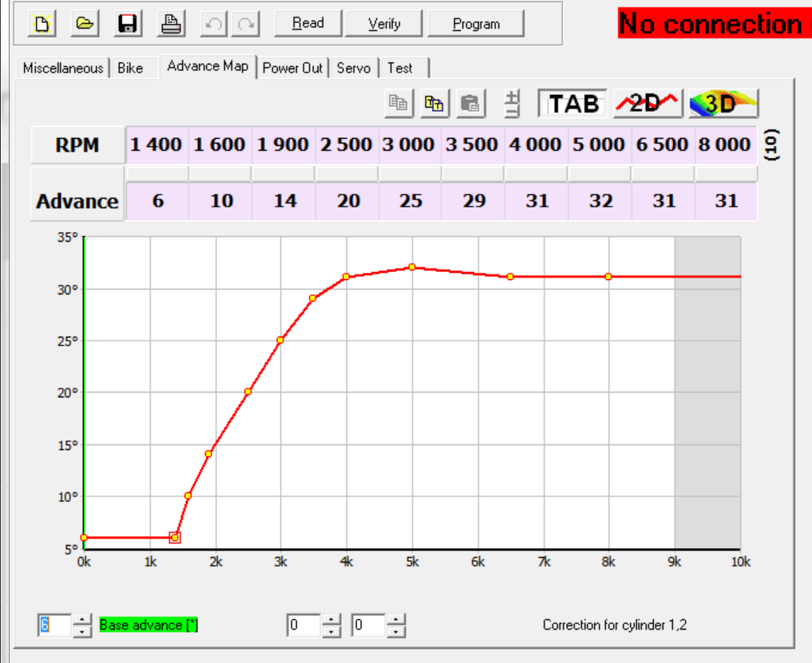812x663 pixels.
Task: Select the 8 000 RPM cell
Action: (x=726, y=144)
